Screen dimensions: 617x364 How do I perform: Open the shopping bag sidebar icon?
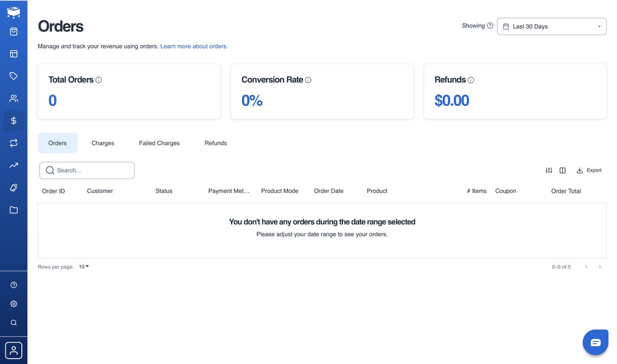point(13,32)
